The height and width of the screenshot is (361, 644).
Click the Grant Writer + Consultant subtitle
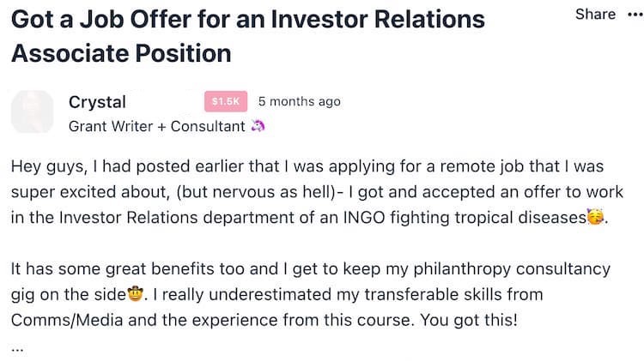click(x=157, y=126)
